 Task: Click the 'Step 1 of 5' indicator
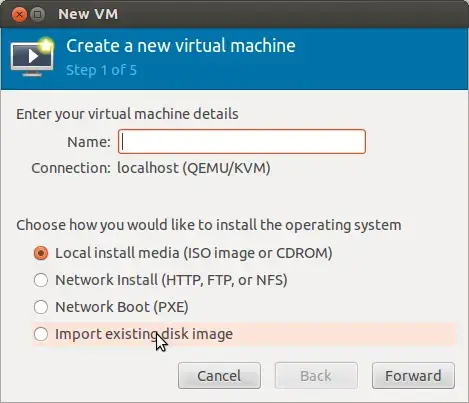point(101,70)
